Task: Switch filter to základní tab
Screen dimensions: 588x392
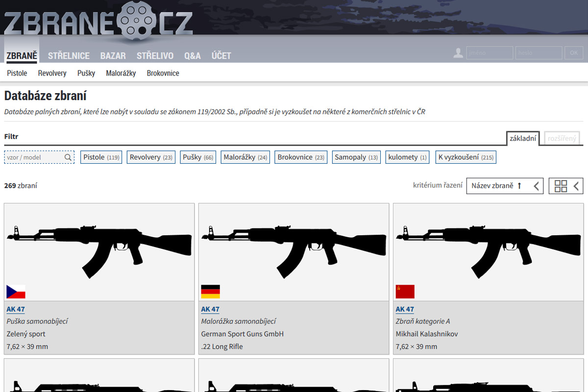Action: coord(523,139)
